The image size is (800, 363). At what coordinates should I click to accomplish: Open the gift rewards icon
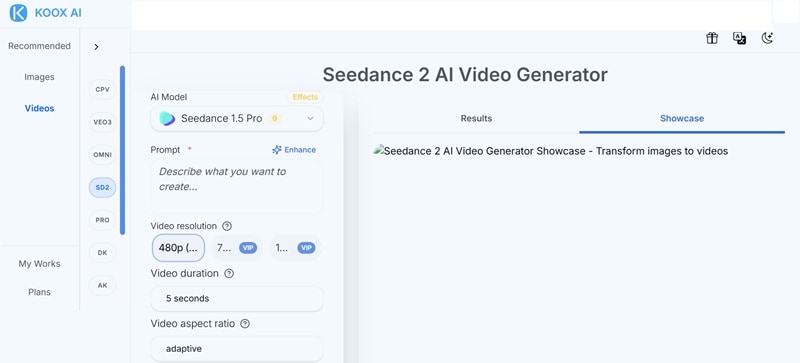coord(712,38)
